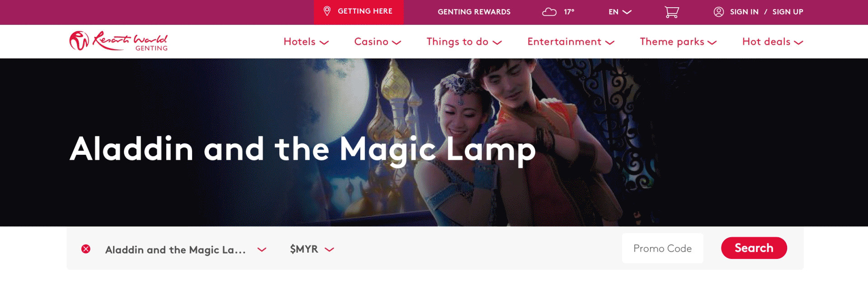Open the Casino menu
The height and width of the screenshot is (282, 868).
pyautogui.click(x=377, y=42)
